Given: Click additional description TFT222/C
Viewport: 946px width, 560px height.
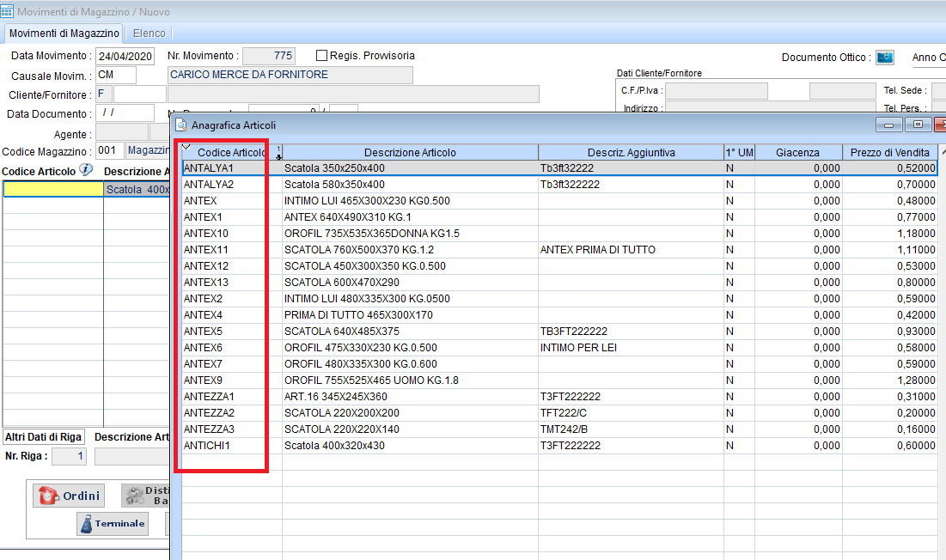Looking at the screenshot, I should pyautogui.click(x=563, y=412).
